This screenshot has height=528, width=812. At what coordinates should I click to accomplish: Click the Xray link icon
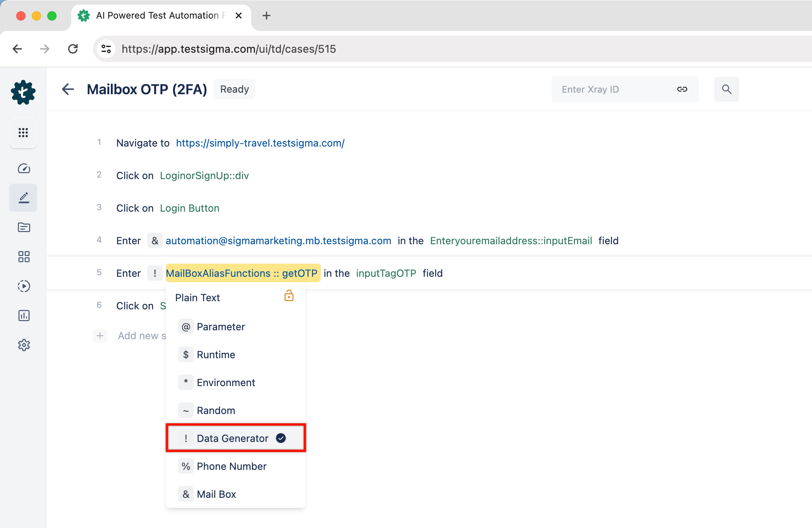point(682,89)
